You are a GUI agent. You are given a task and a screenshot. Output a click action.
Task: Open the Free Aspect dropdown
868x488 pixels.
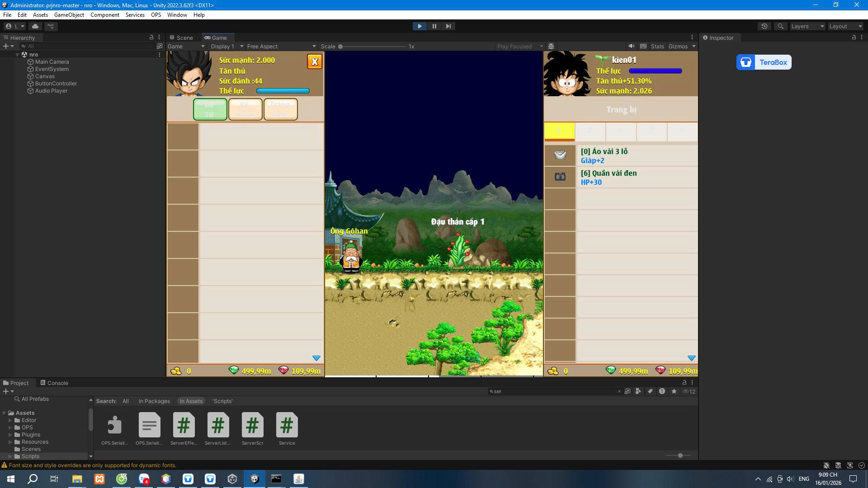click(281, 46)
